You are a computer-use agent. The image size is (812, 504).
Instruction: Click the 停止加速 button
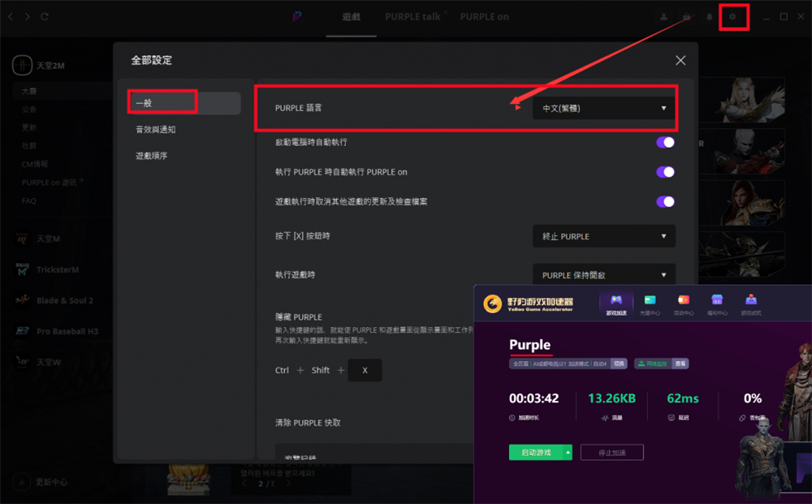612,452
